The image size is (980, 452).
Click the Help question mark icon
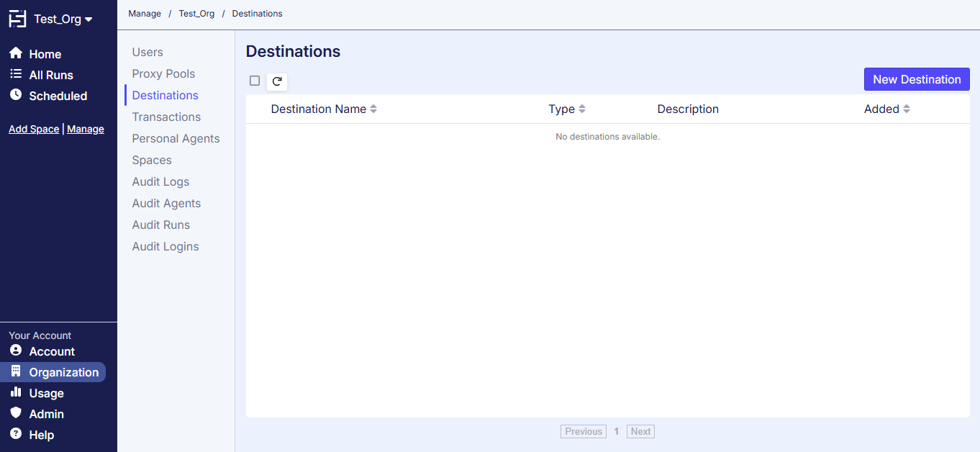16,434
